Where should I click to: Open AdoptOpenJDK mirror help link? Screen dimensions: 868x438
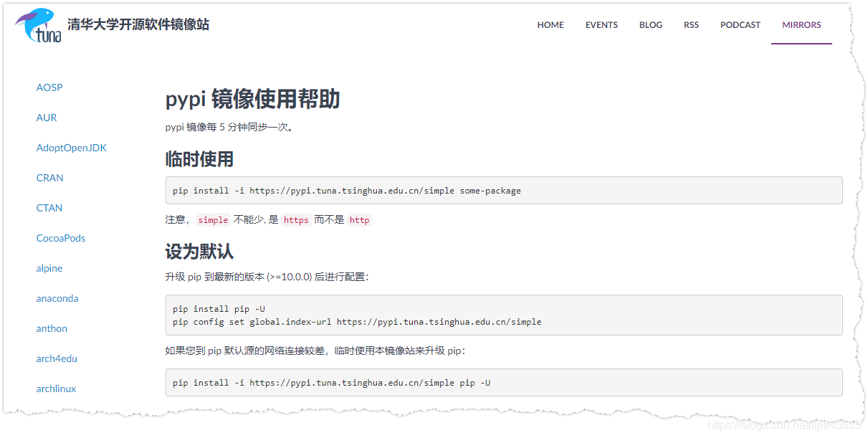point(72,148)
